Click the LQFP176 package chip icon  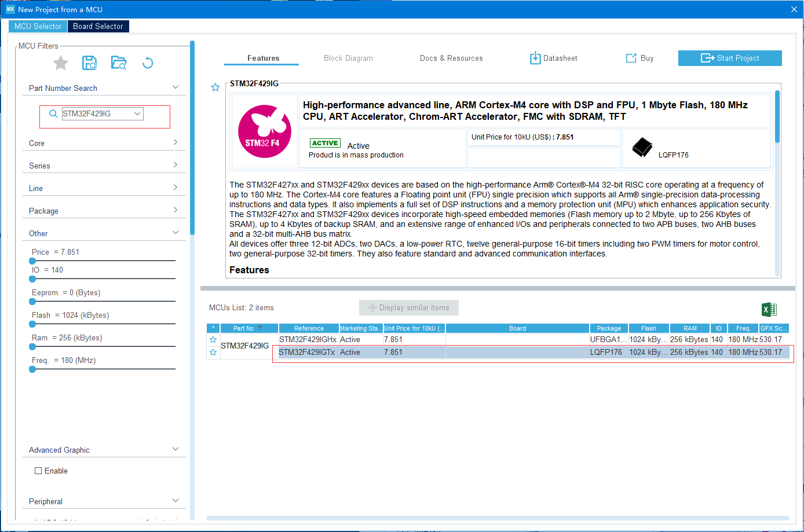point(642,148)
